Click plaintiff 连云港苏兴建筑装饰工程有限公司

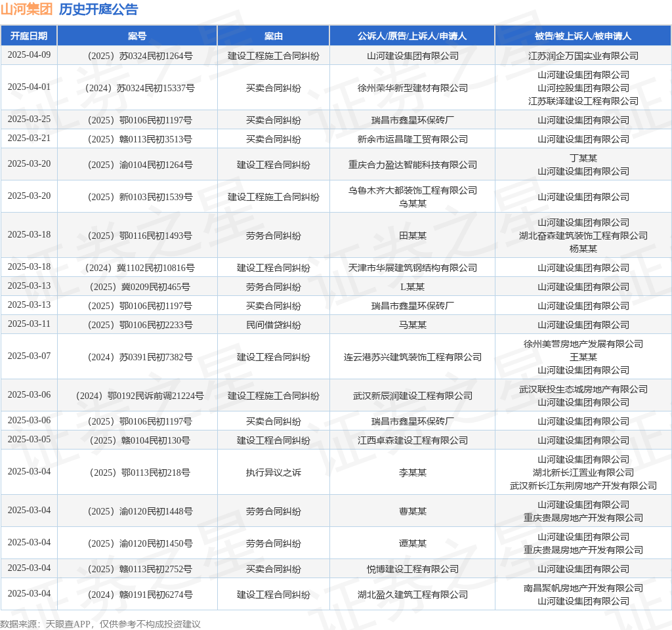click(412, 358)
